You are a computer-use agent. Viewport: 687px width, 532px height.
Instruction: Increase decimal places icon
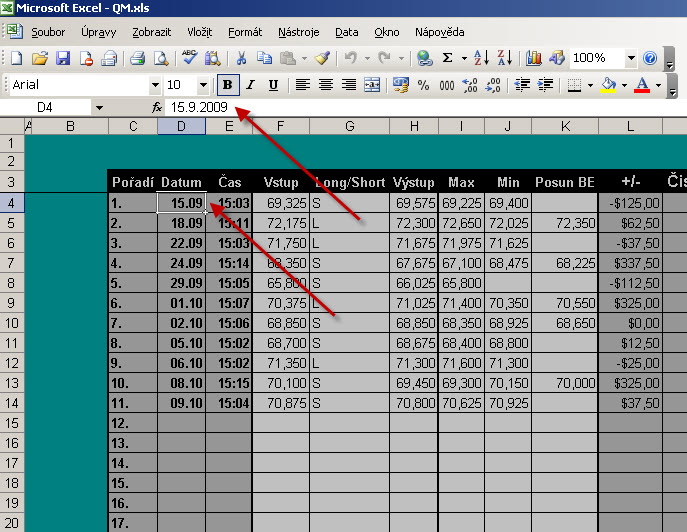(470, 85)
